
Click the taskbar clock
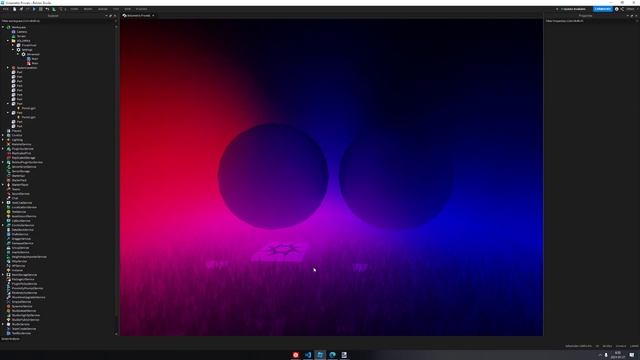(618, 355)
